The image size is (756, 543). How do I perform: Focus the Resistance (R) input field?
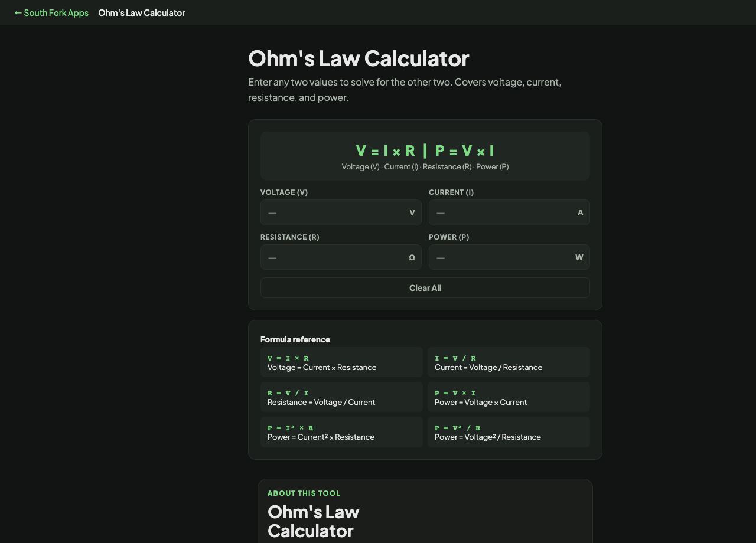(341, 257)
